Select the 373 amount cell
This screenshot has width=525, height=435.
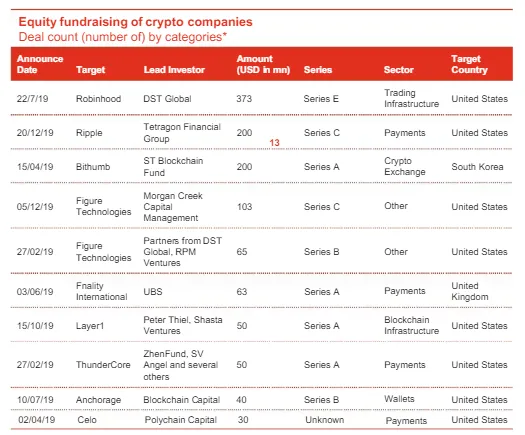(244, 99)
